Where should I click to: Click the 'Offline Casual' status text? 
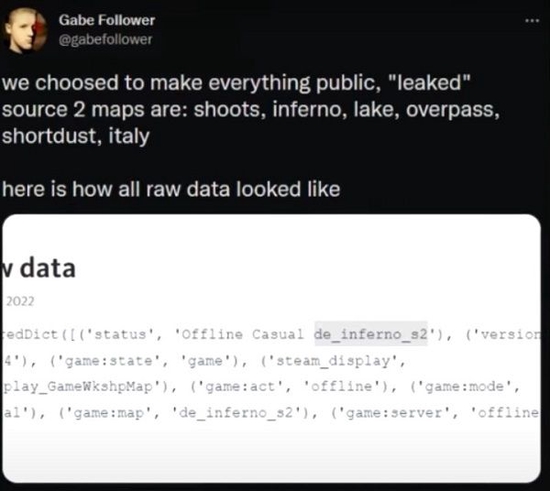coord(242,334)
